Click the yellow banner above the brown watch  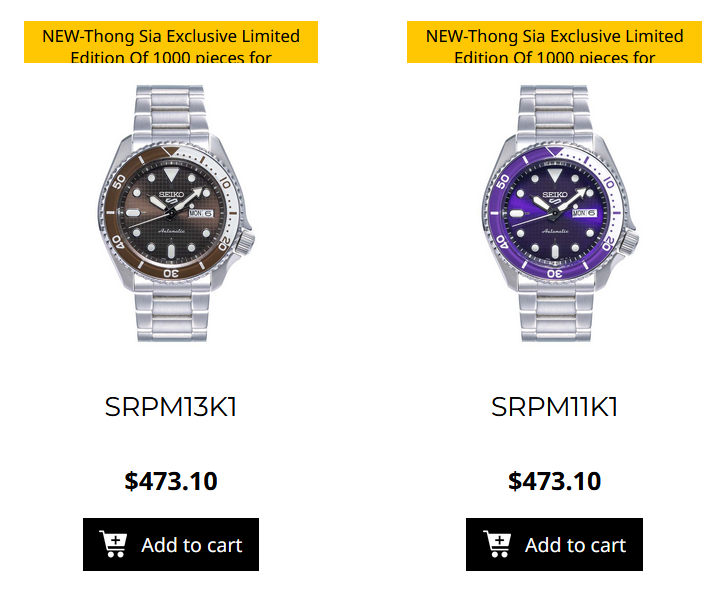(x=171, y=43)
